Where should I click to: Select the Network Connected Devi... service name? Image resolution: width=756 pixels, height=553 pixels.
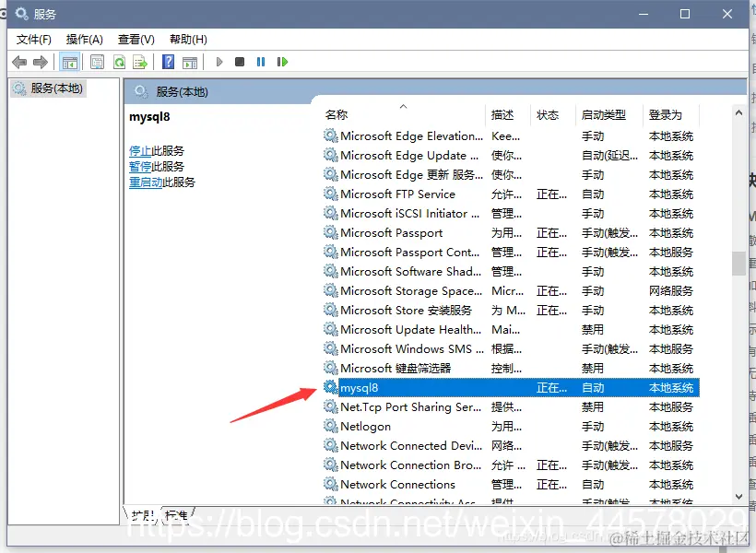pos(411,445)
